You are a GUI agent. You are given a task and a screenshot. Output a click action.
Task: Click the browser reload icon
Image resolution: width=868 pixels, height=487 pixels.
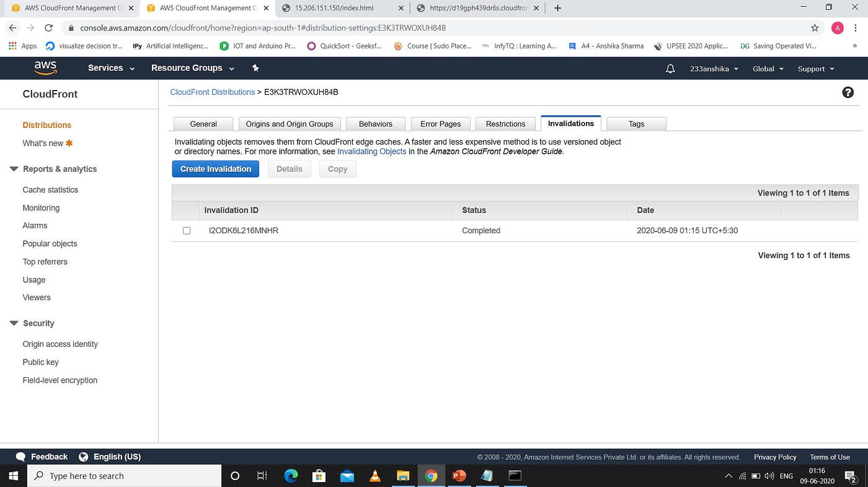[x=48, y=28]
